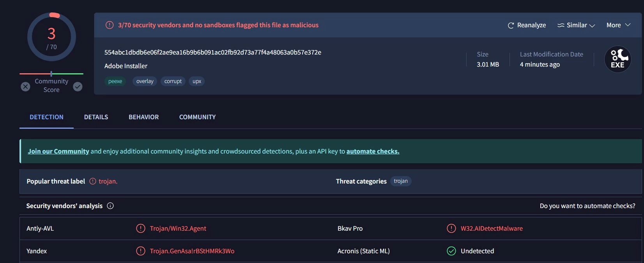This screenshot has width=644, height=263.
Task: Click the Reanalyze button label
Action: 531,25
